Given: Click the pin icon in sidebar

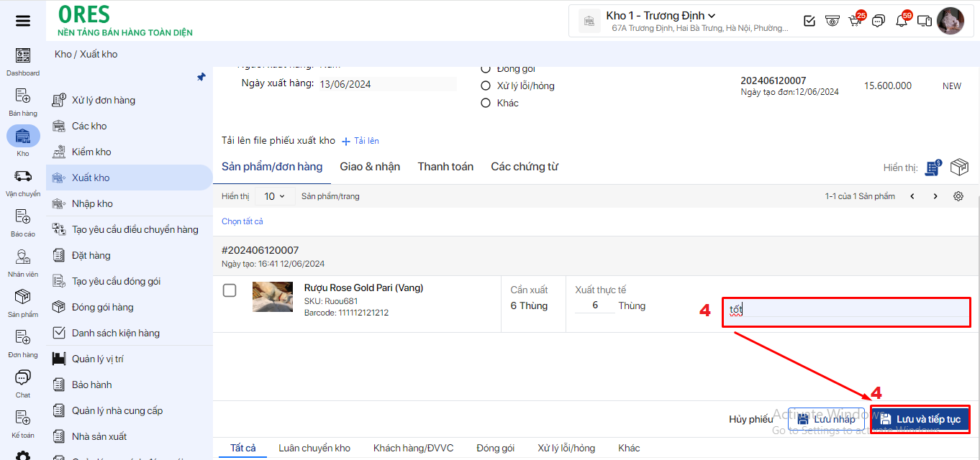Looking at the screenshot, I should click(x=201, y=77).
